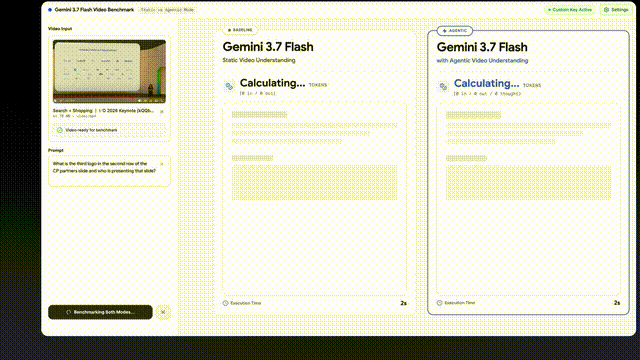Click the Gemini 3.7 Flash Video Benchmark title
Image resolution: width=640 pixels, height=360 pixels.
tap(94, 10)
